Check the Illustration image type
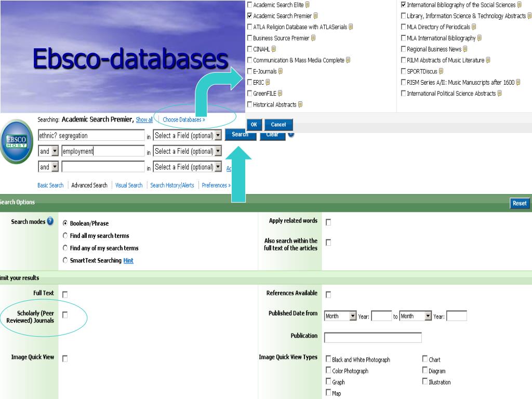The image size is (532, 399). (x=425, y=381)
